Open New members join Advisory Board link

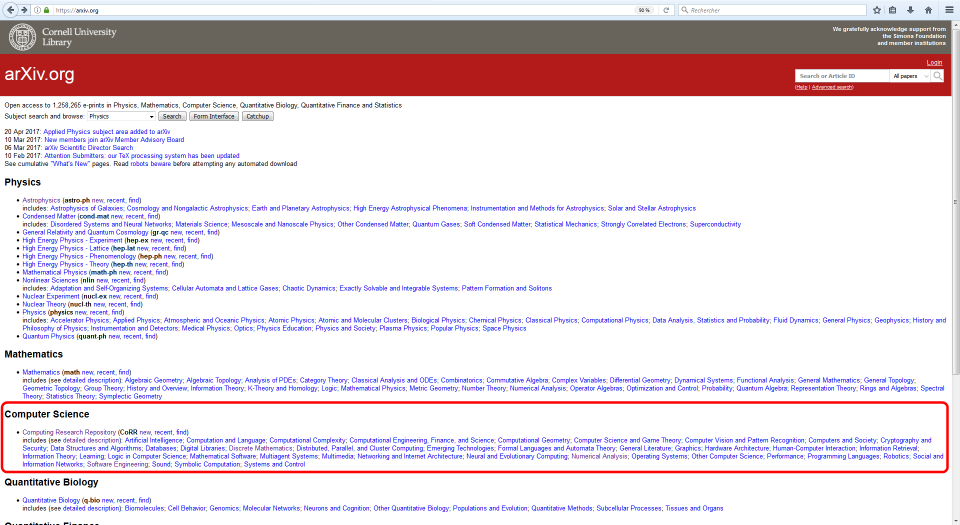(114, 140)
